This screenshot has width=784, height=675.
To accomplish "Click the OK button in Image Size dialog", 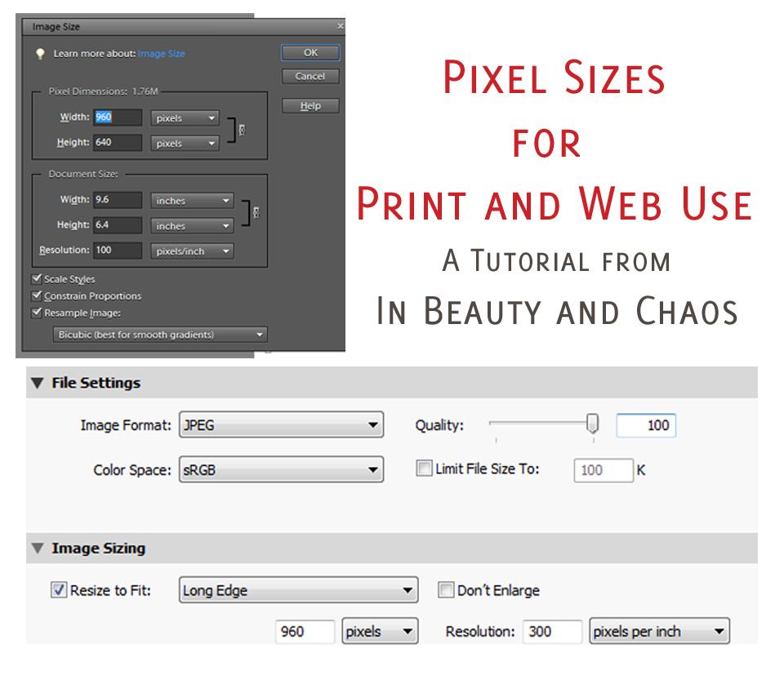I will (x=310, y=52).
